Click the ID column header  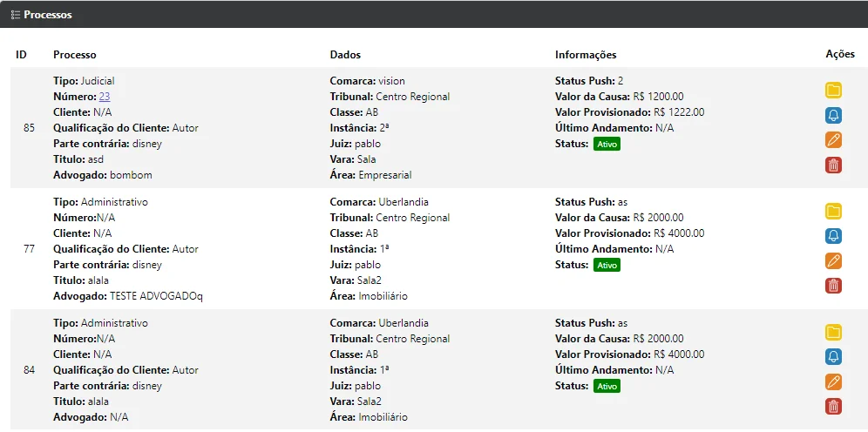[21, 55]
